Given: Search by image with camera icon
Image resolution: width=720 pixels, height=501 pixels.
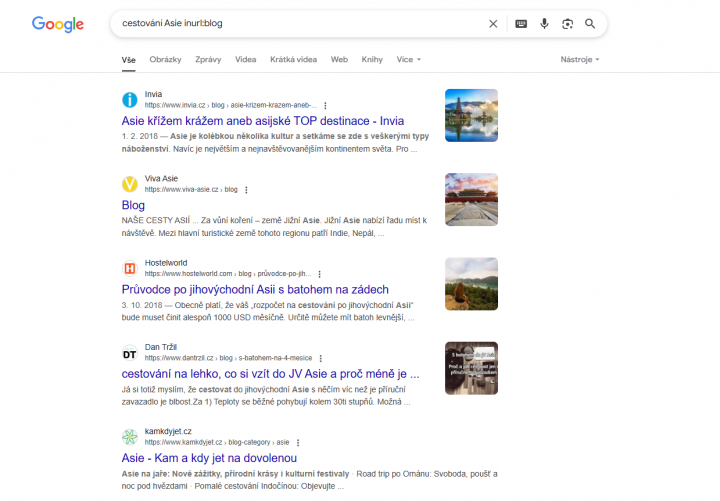Looking at the screenshot, I should tap(568, 24).
